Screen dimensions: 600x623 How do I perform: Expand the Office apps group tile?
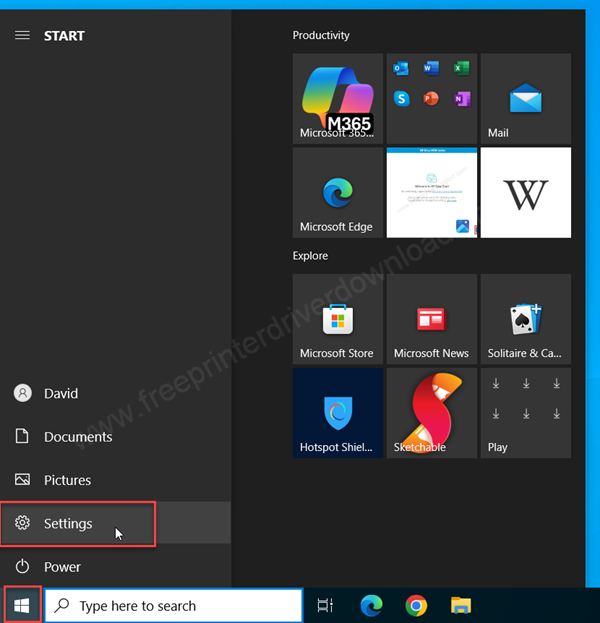point(431,98)
